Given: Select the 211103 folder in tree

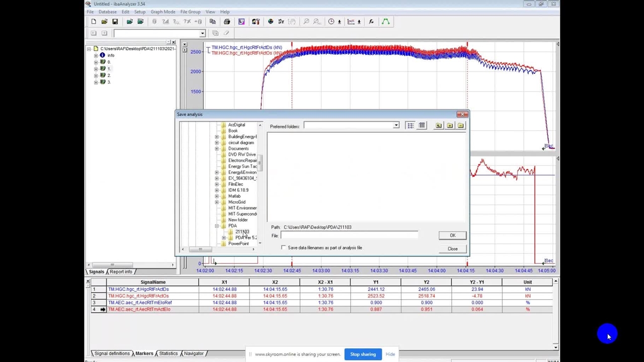Looking at the screenshot, I should [242, 232].
